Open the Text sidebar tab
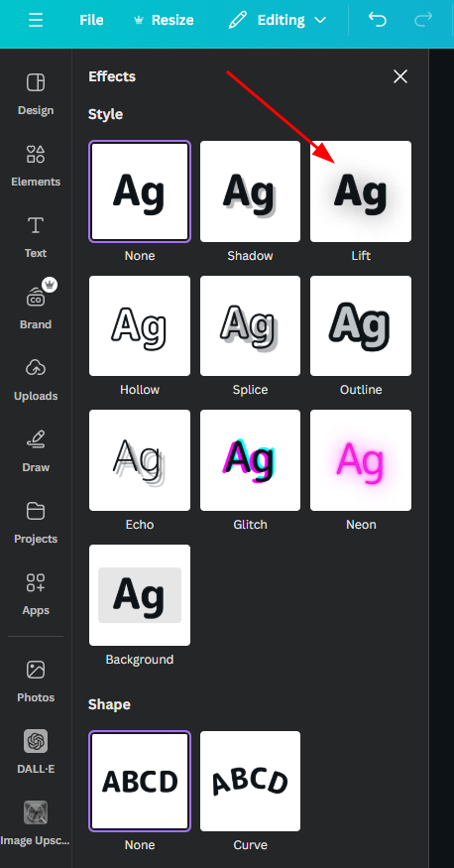This screenshot has height=868, width=454. 36,237
